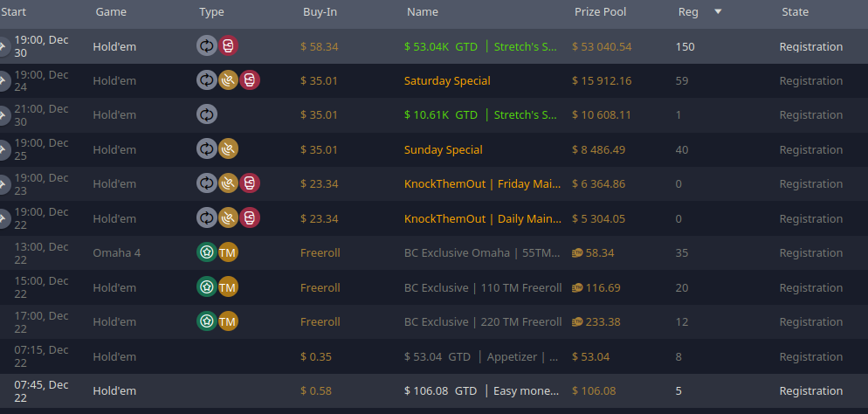Screen dimensions: 868x414
Task: Click the knockout icon in the $53.04K GTD row
Action: (x=228, y=46)
